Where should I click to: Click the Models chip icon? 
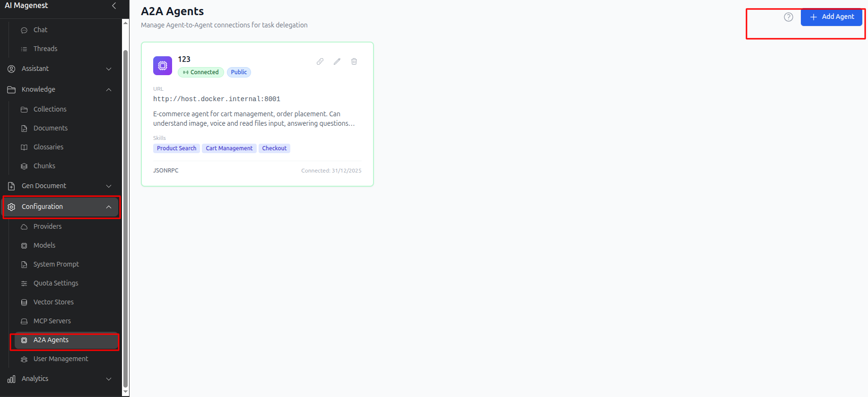(24, 246)
